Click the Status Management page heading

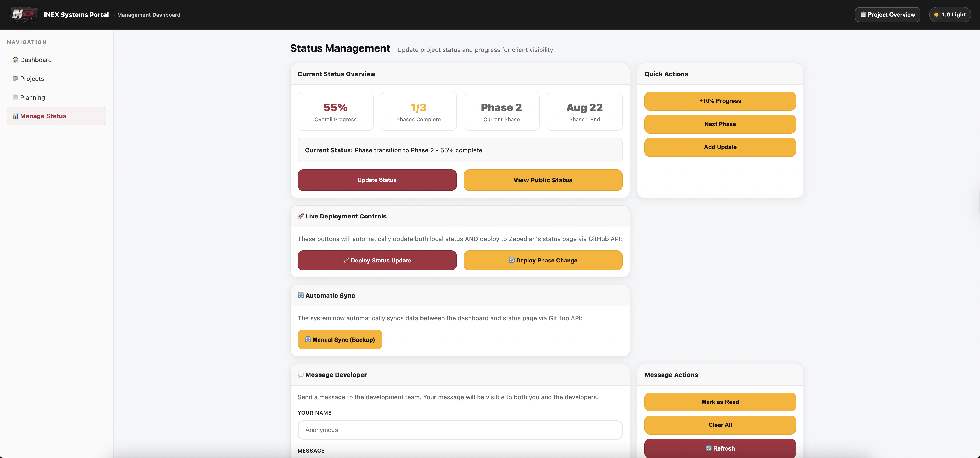[340, 48]
